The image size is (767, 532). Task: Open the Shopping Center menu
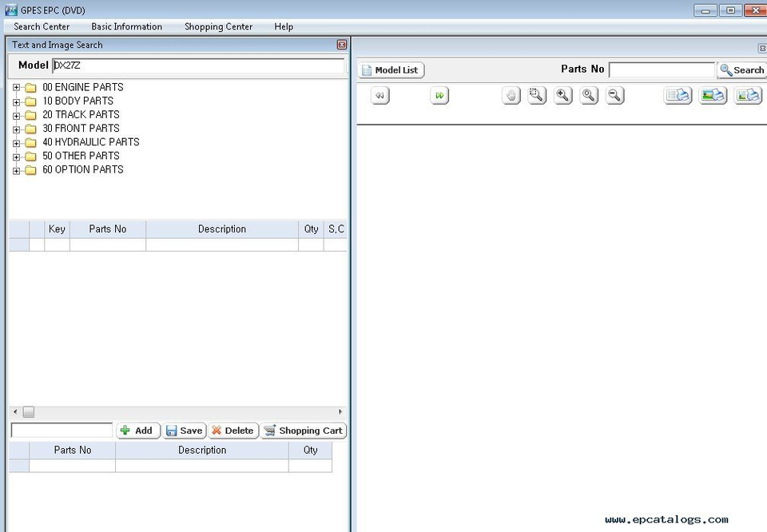219,26
